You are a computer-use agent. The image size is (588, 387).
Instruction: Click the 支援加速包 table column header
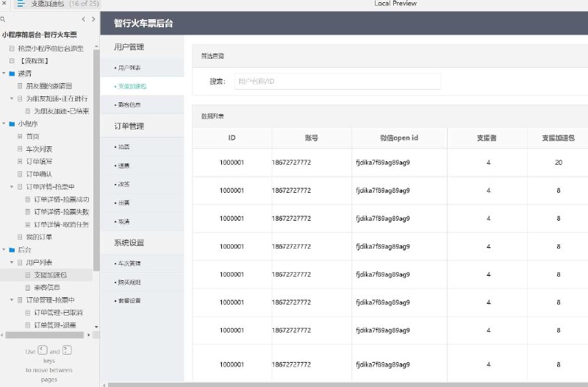(558, 138)
